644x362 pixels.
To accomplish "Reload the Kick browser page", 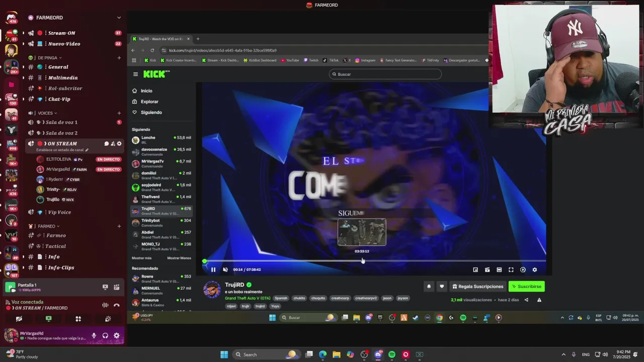I will 152,50.
